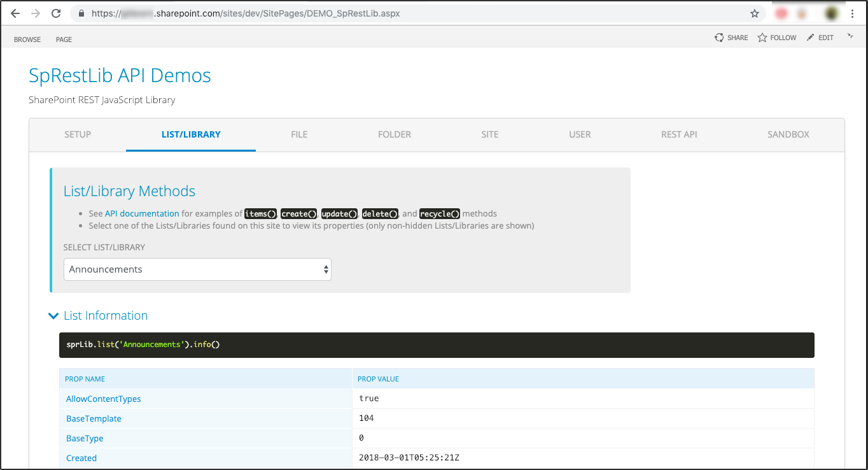Reload the page with refresh icon
Screen dimensions: 868x470
[x=56, y=13]
